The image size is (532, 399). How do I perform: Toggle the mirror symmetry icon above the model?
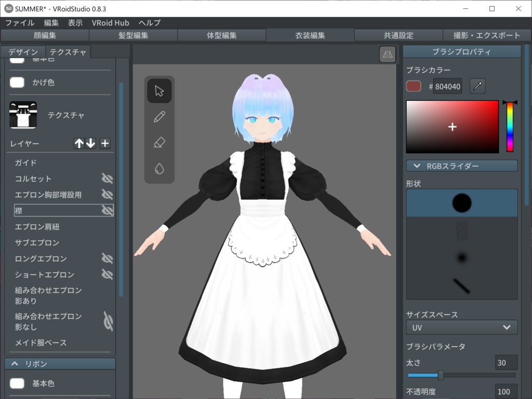coord(387,54)
